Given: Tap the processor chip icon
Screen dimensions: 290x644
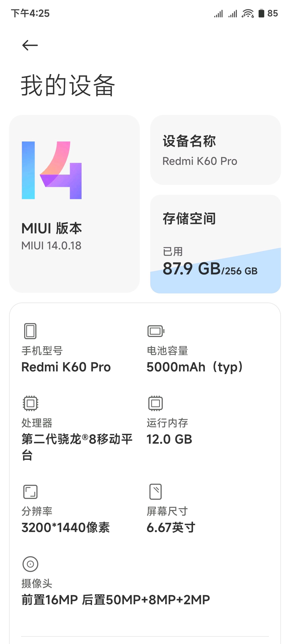Looking at the screenshot, I should 30,403.
